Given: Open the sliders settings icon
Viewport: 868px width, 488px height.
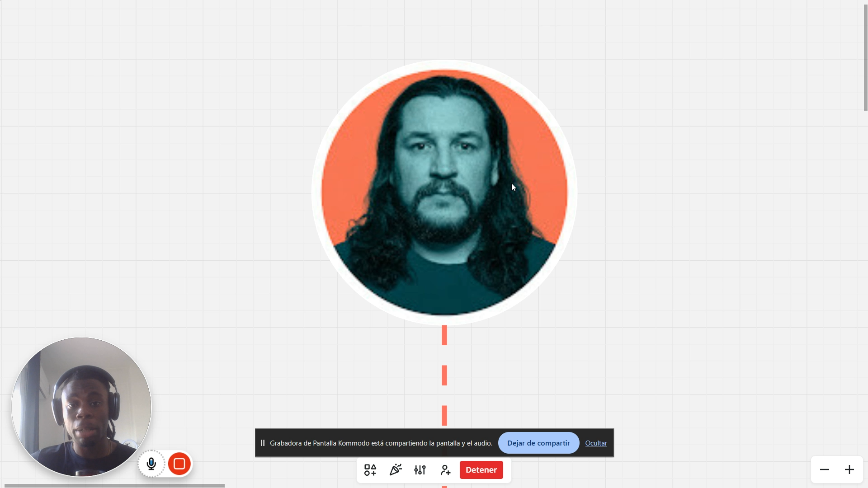Looking at the screenshot, I should tap(420, 470).
